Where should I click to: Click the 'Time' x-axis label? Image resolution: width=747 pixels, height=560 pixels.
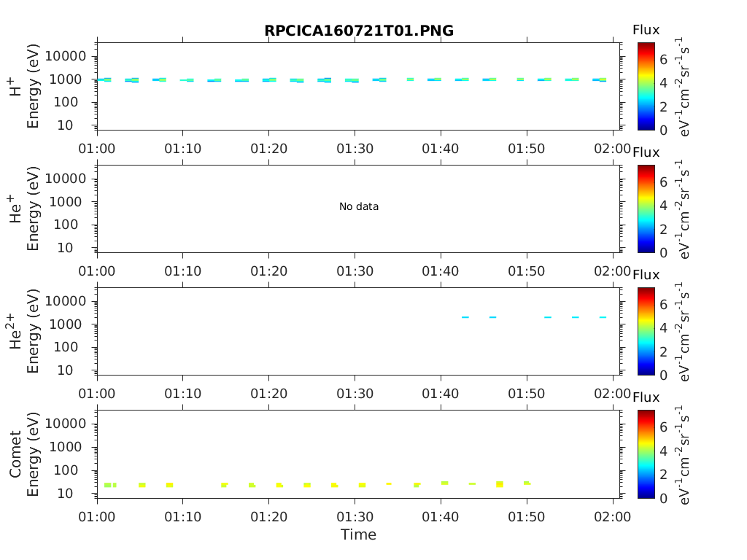pos(358,535)
